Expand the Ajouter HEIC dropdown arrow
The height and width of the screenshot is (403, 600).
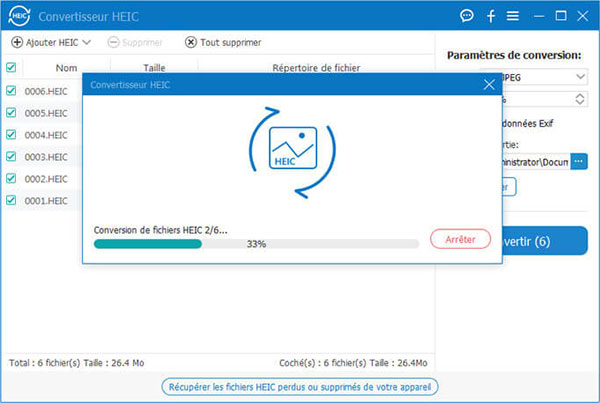click(x=86, y=42)
